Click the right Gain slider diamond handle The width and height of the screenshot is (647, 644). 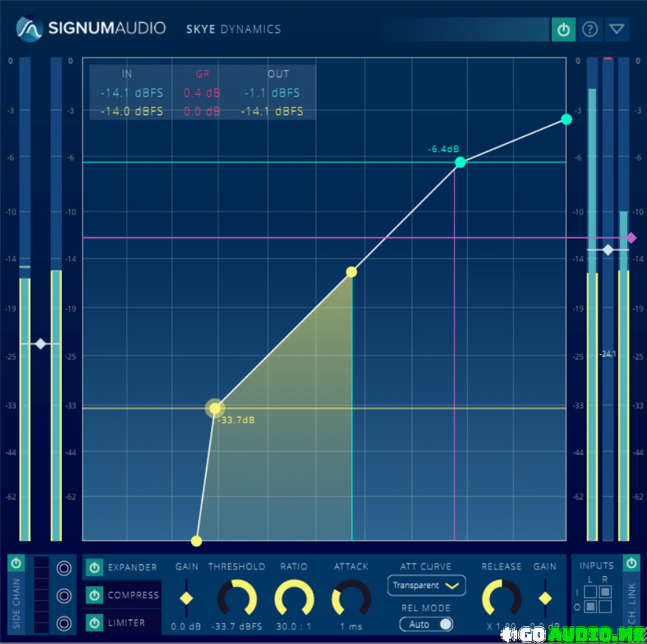[x=545, y=598]
